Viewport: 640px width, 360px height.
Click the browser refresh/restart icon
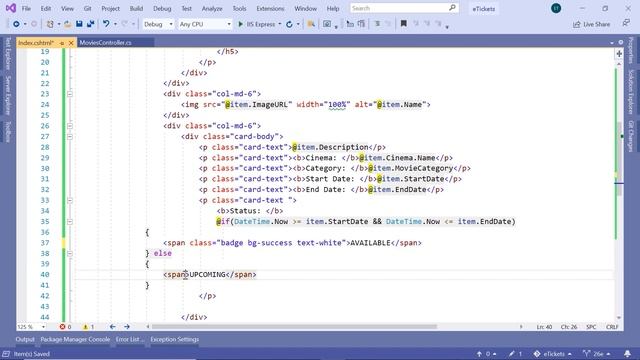[x=289, y=24]
